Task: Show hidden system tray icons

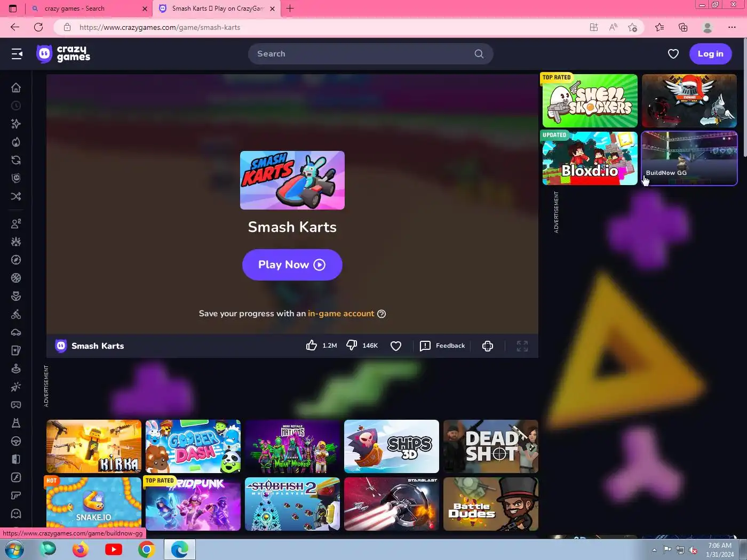Action: (654, 550)
